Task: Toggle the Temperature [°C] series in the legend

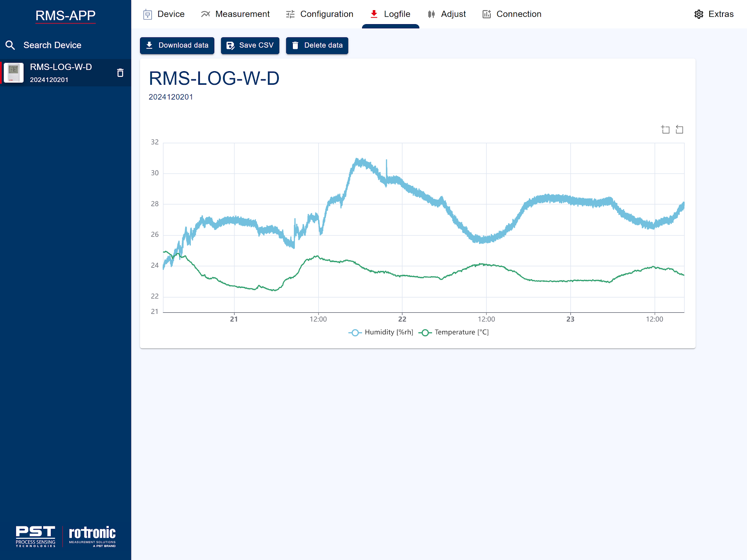Action: click(454, 332)
